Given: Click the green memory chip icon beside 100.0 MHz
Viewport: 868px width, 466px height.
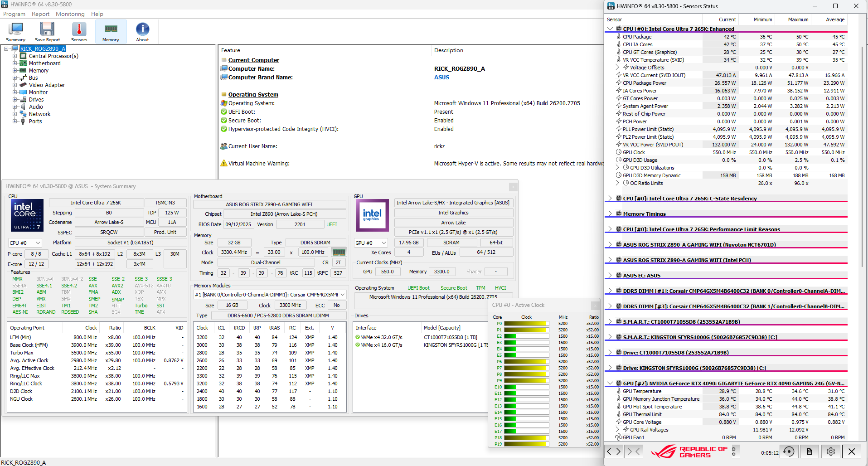Looking at the screenshot, I should coord(339,252).
